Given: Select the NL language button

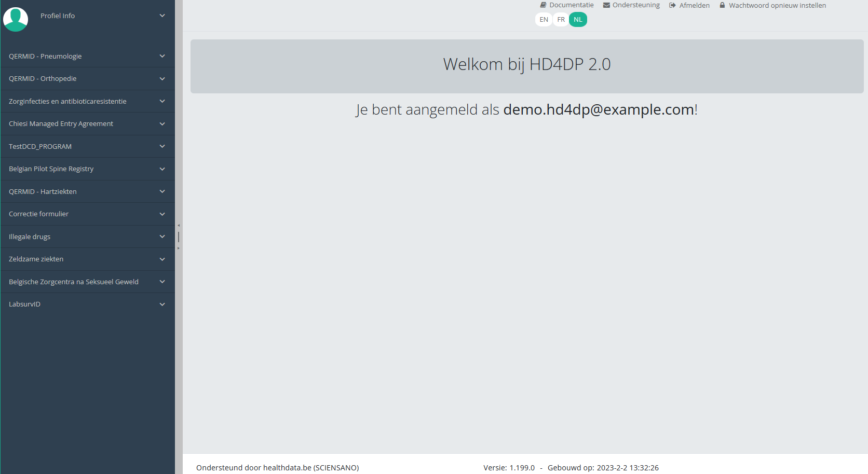Looking at the screenshot, I should click(x=578, y=20).
